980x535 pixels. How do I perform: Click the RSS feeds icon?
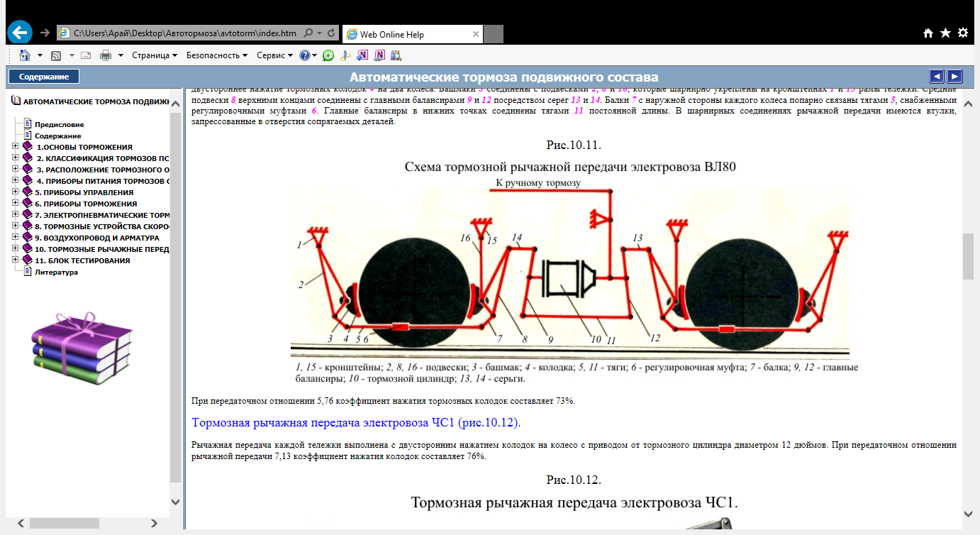pos(56,55)
